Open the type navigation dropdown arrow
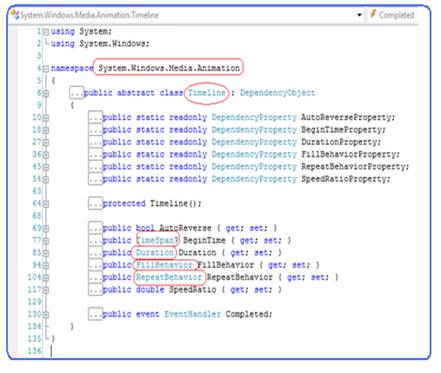The height and width of the screenshot is (373, 441). pos(359,15)
